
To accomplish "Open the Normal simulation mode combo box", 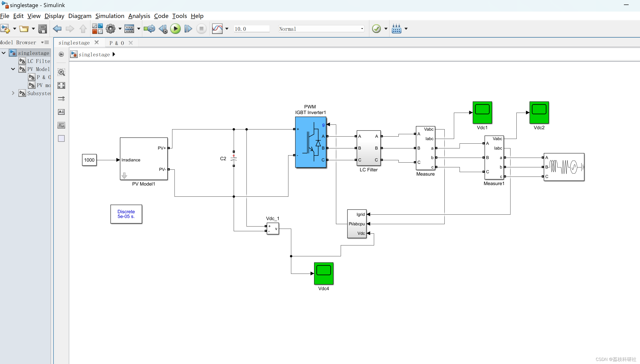I will (x=321, y=29).
